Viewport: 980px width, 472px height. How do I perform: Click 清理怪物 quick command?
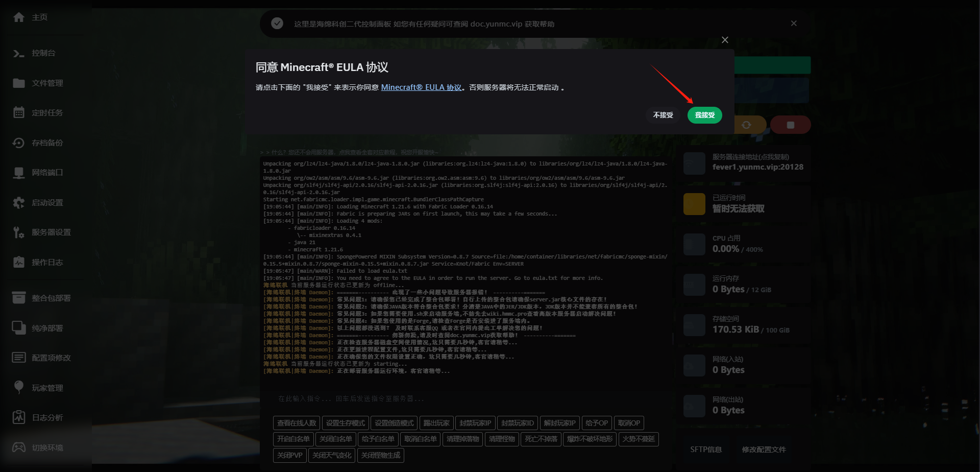click(502, 439)
